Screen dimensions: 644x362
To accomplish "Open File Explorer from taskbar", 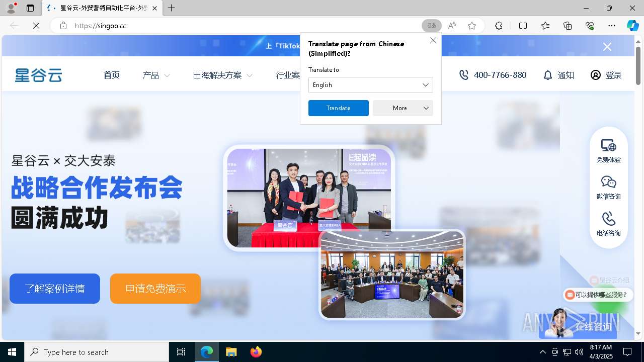I will 231,352.
